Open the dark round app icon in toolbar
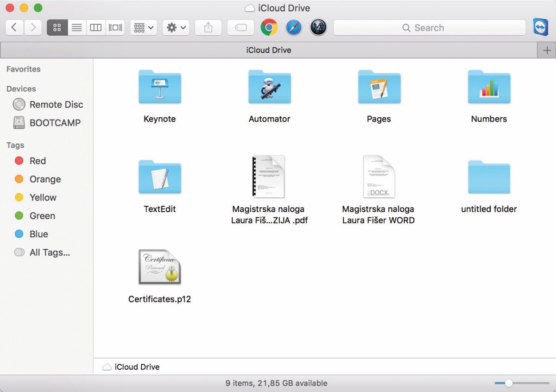This screenshot has width=556, height=392. click(x=318, y=27)
